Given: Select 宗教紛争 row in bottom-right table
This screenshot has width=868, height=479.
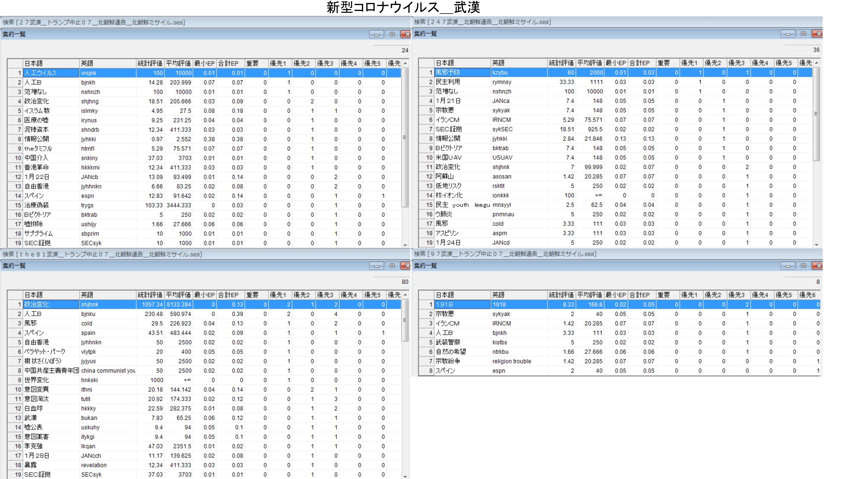Looking at the screenshot, I should tap(462, 361).
